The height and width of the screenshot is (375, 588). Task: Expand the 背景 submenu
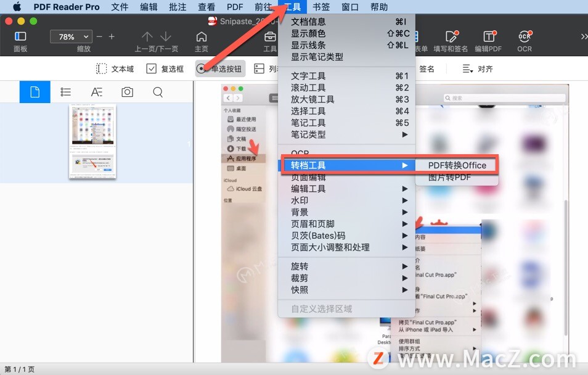[x=346, y=212]
